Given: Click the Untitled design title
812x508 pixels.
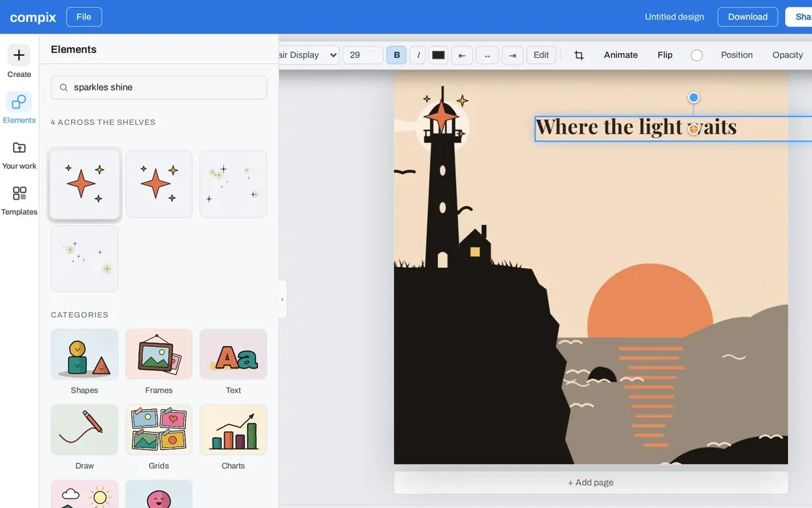Looking at the screenshot, I should (674, 17).
